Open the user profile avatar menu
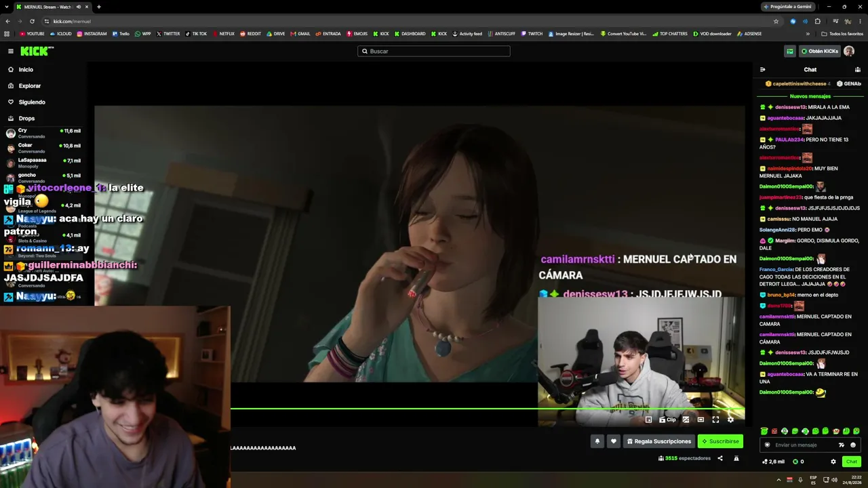This screenshot has height=488, width=868. [849, 51]
